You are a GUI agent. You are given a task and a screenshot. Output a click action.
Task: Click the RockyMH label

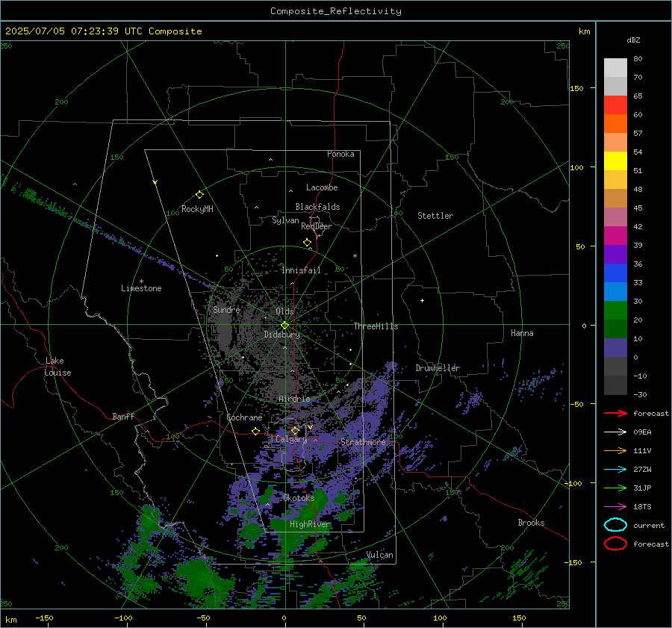pos(197,209)
